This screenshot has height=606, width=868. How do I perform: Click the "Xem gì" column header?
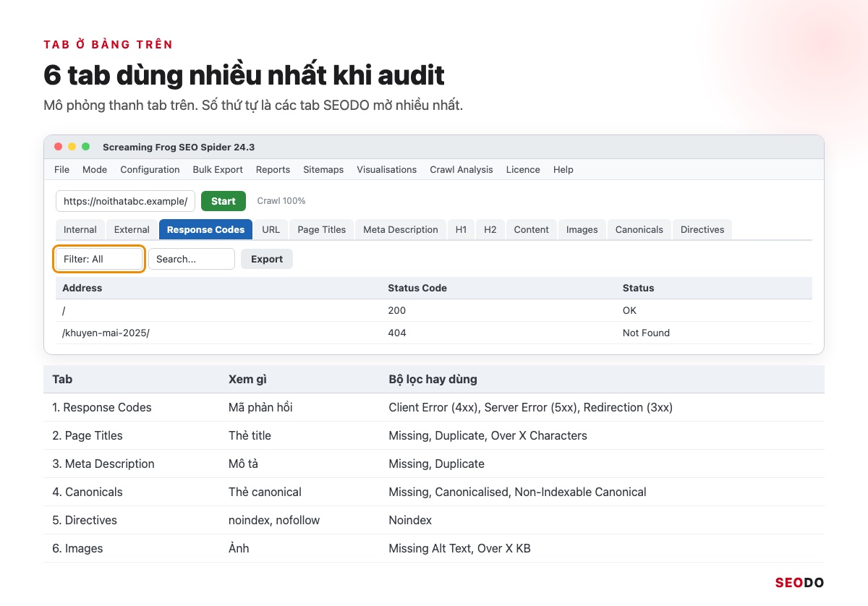pyautogui.click(x=248, y=379)
